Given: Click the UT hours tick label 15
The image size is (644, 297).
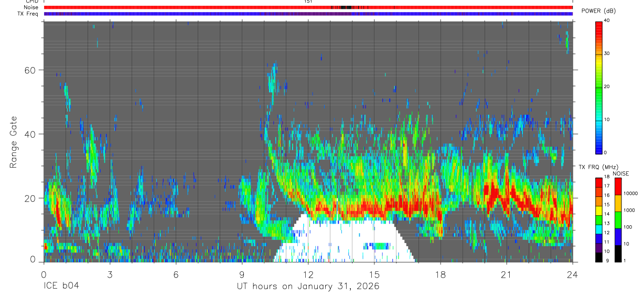Looking at the screenshot, I should pyautogui.click(x=374, y=274).
